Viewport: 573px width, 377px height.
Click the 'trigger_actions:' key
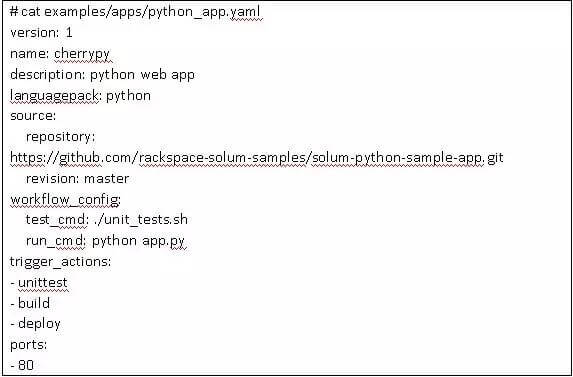60,262
